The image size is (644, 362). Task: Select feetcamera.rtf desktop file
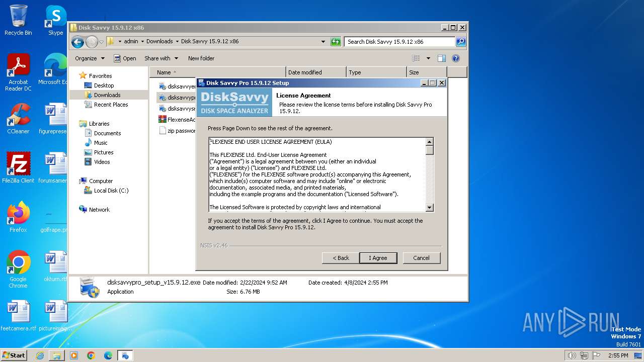[x=18, y=316]
